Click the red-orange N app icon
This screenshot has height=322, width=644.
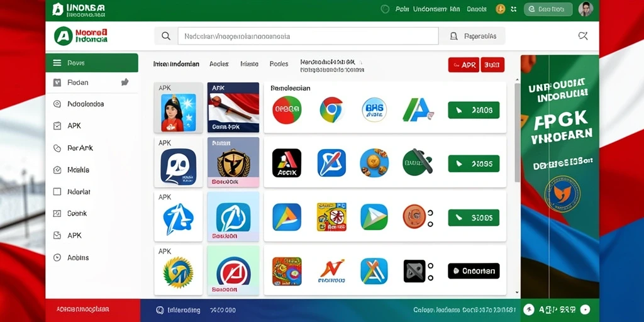[x=331, y=271]
